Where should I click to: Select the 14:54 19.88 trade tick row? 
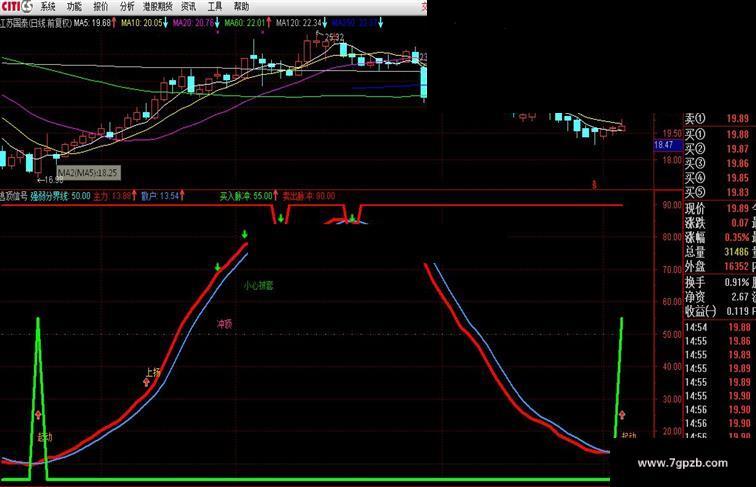[718, 327]
